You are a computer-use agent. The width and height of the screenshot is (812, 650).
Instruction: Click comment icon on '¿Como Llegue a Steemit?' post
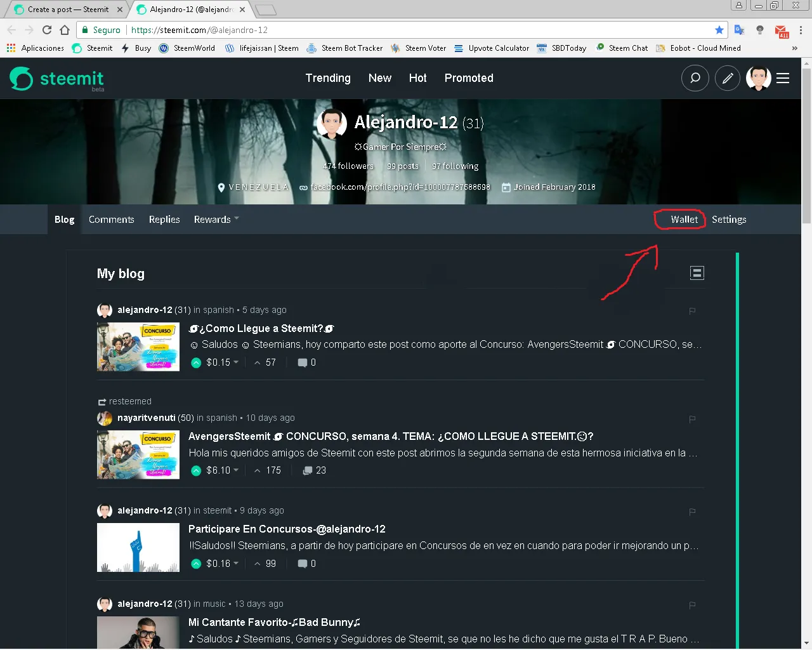point(303,362)
